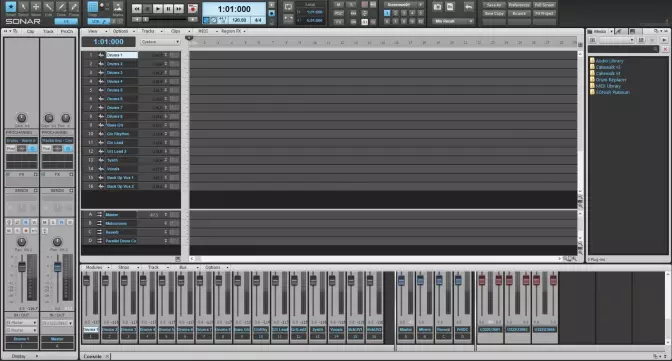
Task: Select the Parallel Drum Co bus row
Action: 131,241
